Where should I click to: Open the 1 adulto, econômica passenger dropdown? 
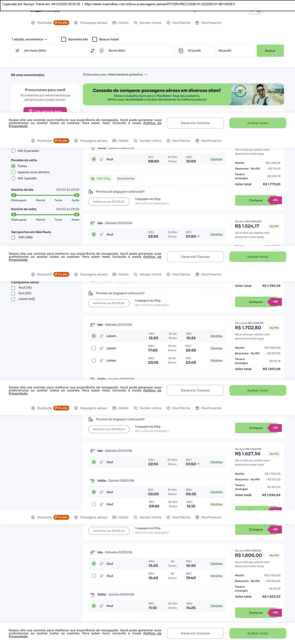pyautogui.click(x=30, y=39)
